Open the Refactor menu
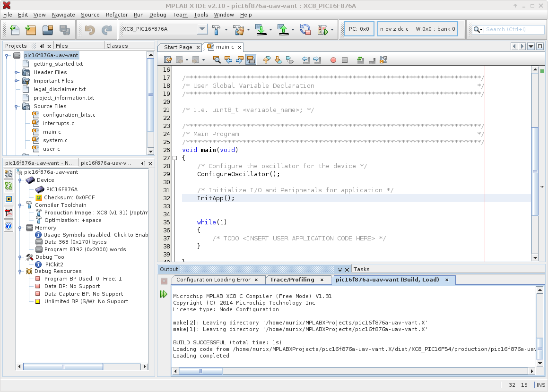The height and width of the screenshot is (392, 548). [117, 15]
